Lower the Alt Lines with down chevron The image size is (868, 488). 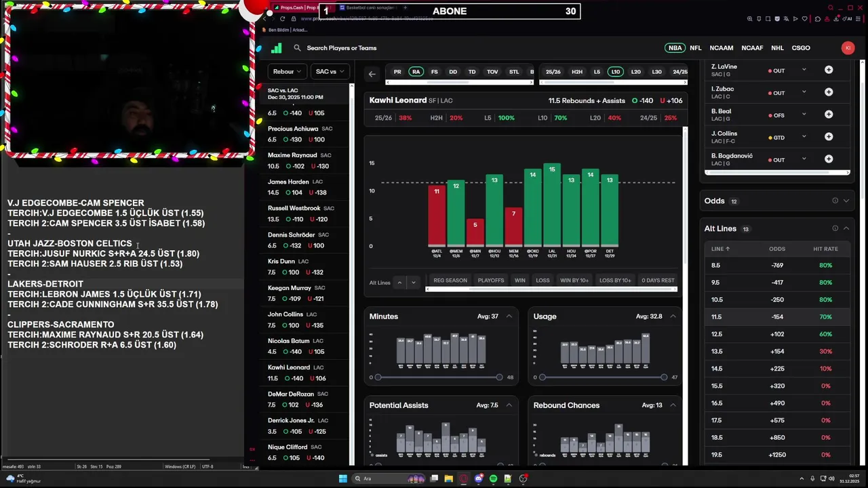click(x=413, y=283)
